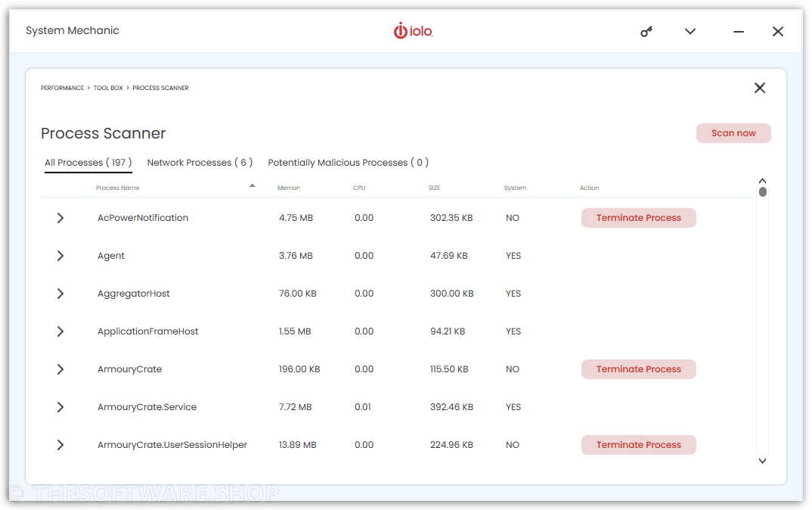Select the AggregatorHost process name
The height and width of the screenshot is (510, 812).
(134, 294)
